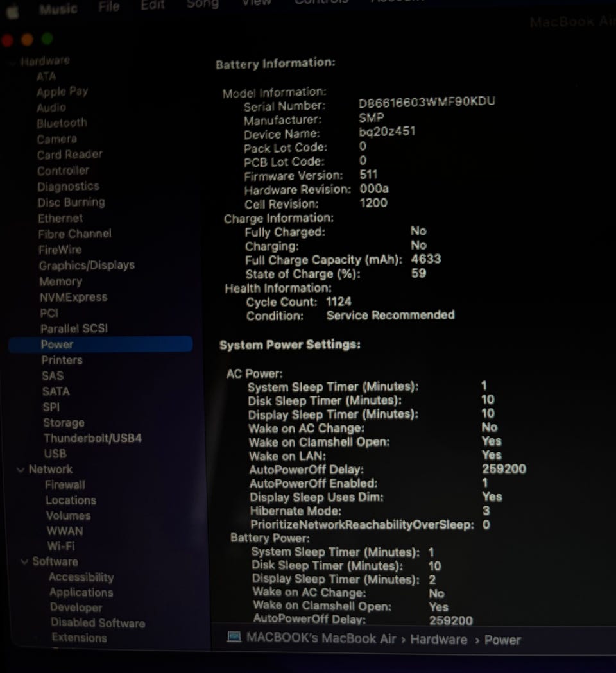Click MACBOOK's MacBook Air in path bar

pos(321,638)
